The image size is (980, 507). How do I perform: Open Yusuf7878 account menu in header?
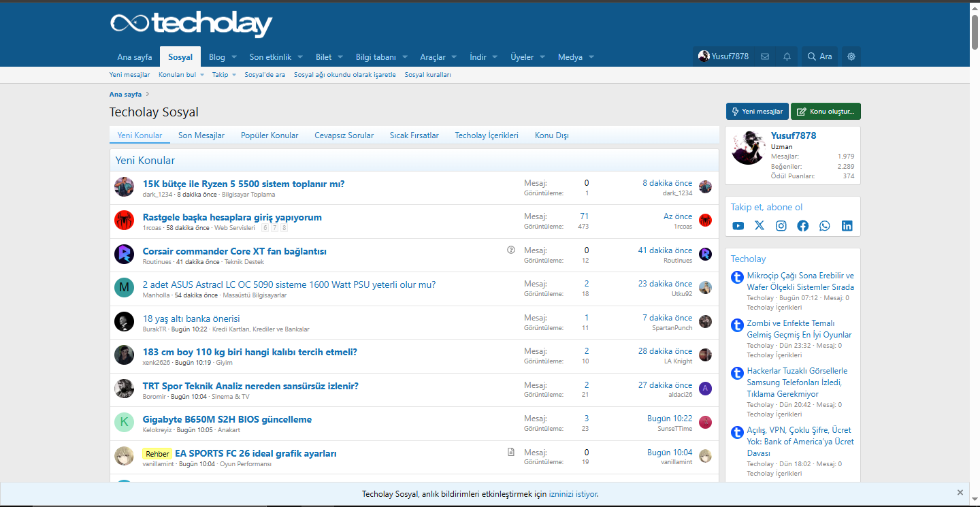(x=723, y=56)
